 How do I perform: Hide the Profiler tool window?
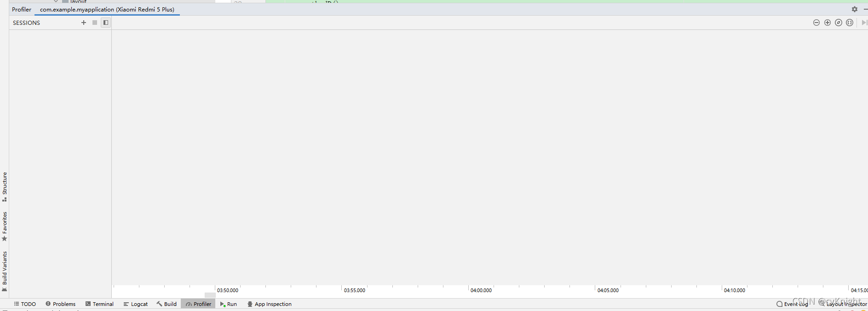tap(865, 9)
